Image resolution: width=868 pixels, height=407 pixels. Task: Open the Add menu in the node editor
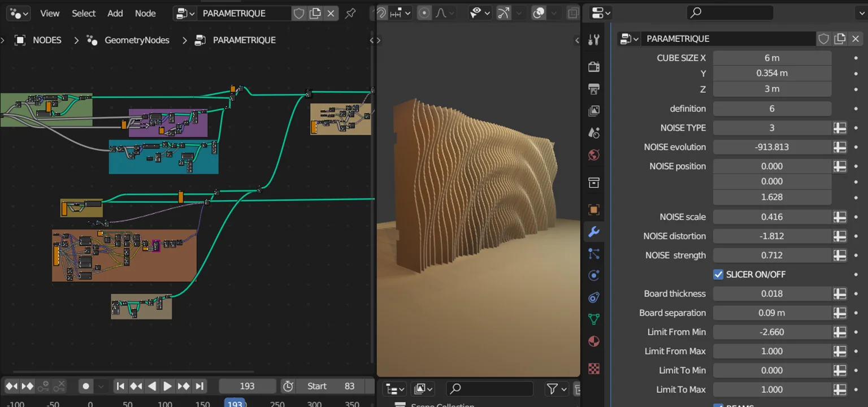(115, 13)
